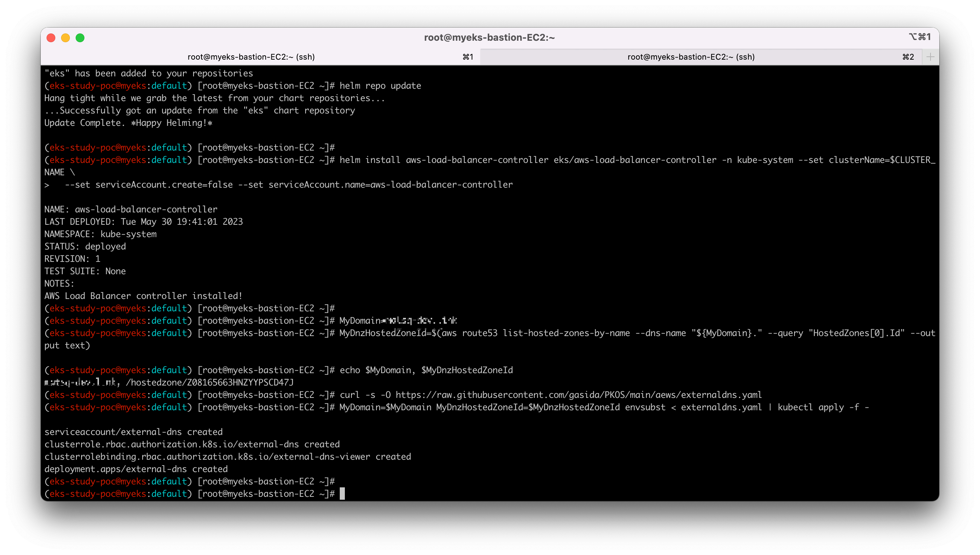Viewport: 980px width, 555px height.
Task: Click the hosted zone ID /hostedzone/Z08165663HNZYYPSCD47J text
Action: [210, 382]
